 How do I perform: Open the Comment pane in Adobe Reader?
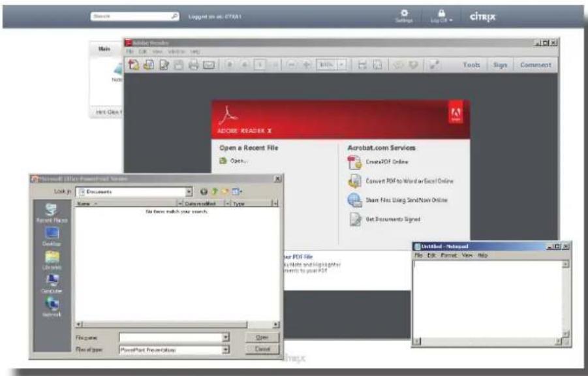tap(536, 65)
